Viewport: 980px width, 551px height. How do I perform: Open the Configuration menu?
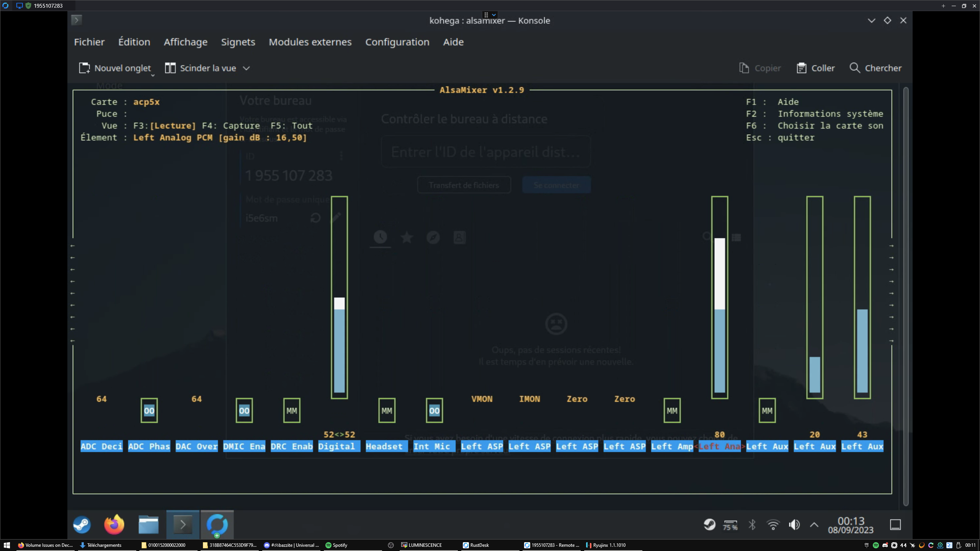(397, 42)
